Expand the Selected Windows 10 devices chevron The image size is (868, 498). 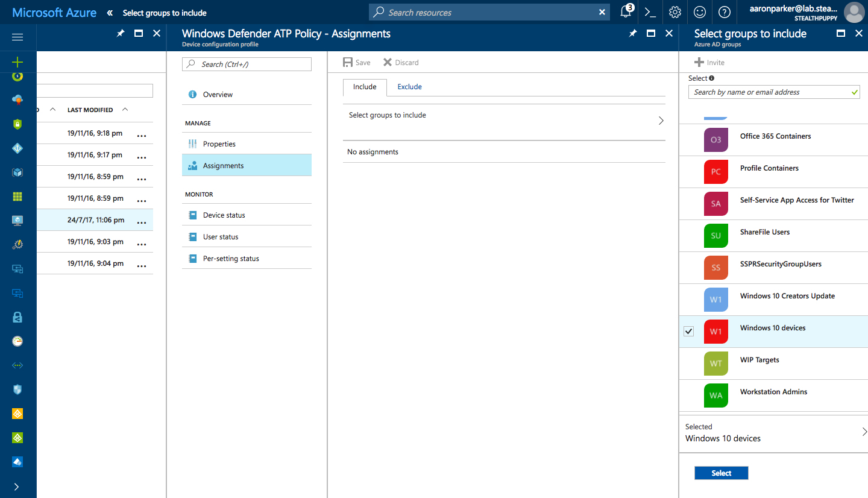864,432
